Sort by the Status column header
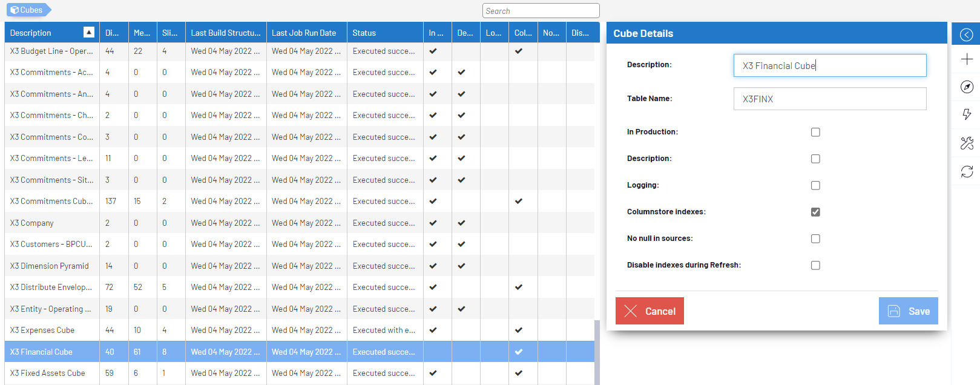The width and height of the screenshot is (980, 385). [x=364, y=33]
